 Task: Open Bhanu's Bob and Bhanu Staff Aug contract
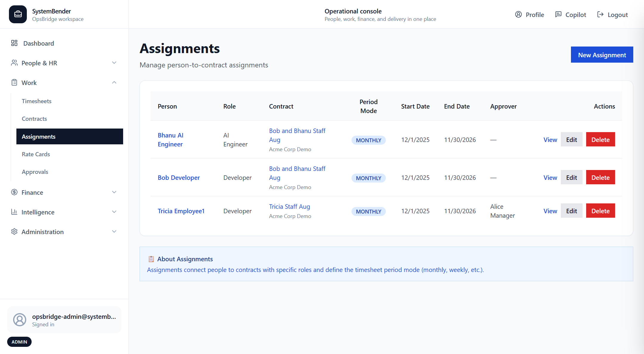pyautogui.click(x=297, y=135)
